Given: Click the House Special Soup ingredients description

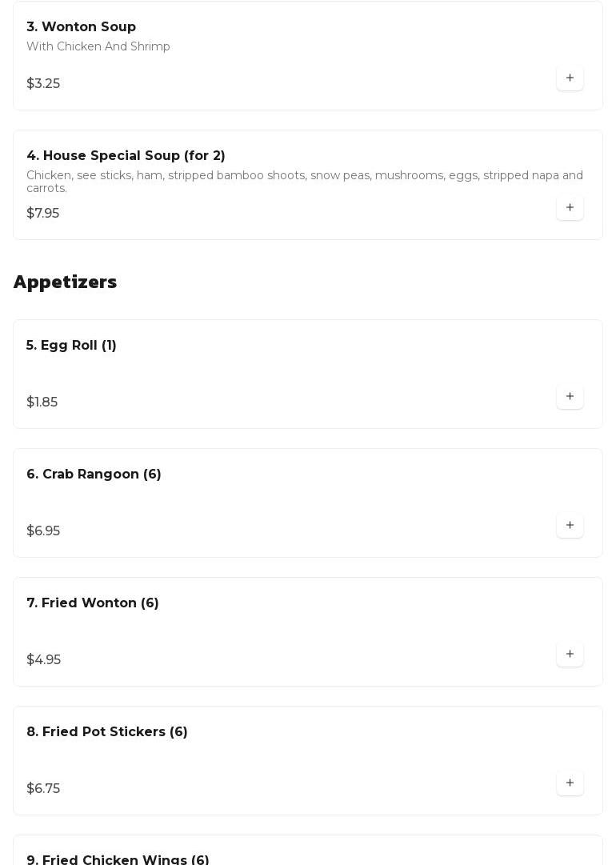Looking at the screenshot, I should pos(304,182).
